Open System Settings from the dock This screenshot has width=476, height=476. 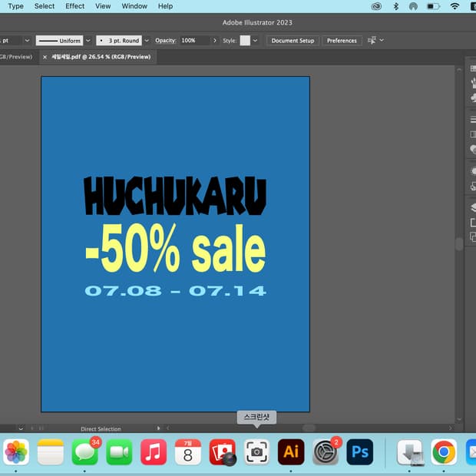point(326,451)
